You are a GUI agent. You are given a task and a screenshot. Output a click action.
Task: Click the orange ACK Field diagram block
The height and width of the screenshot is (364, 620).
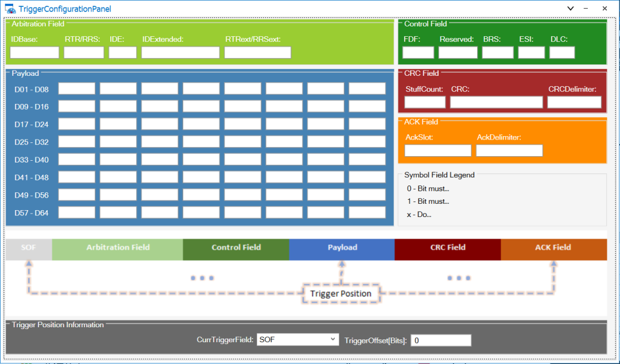(x=553, y=247)
